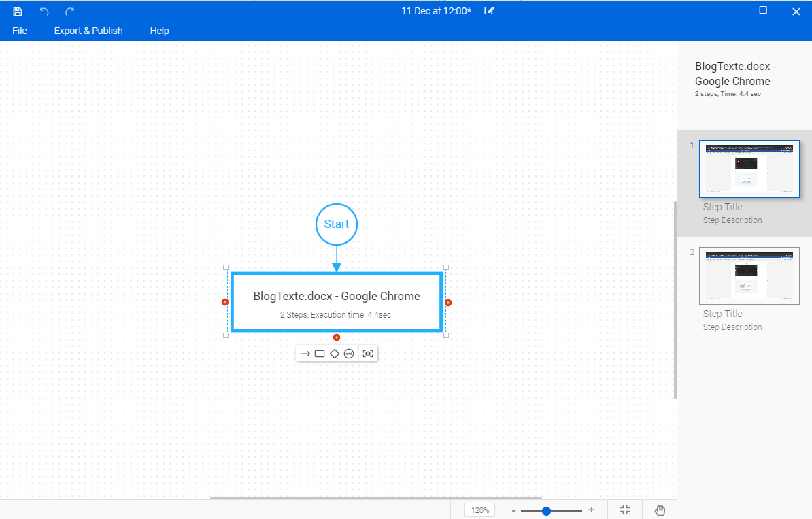This screenshot has width=812, height=519.
Task: Redo the last undone action
Action: pos(70,12)
